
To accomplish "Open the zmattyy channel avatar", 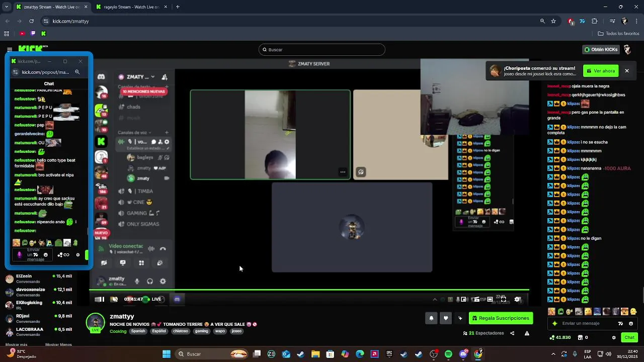I will 96,322.
